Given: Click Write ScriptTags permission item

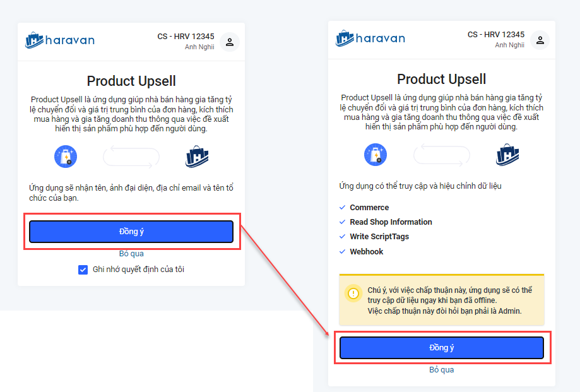Looking at the screenshot, I should (374, 237).
